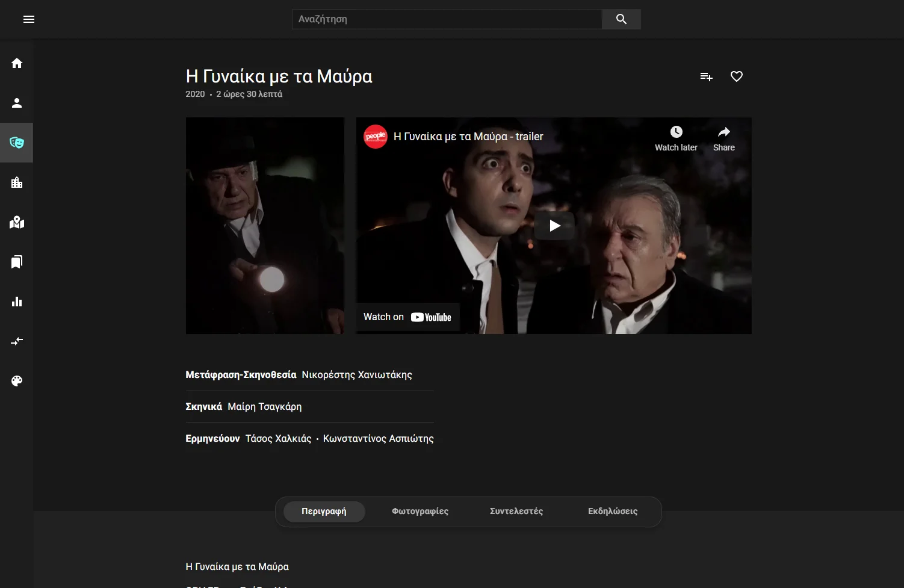This screenshot has width=904, height=588.
Task: Click the People channel logo on the video
Action: pyautogui.click(x=376, y=137)
